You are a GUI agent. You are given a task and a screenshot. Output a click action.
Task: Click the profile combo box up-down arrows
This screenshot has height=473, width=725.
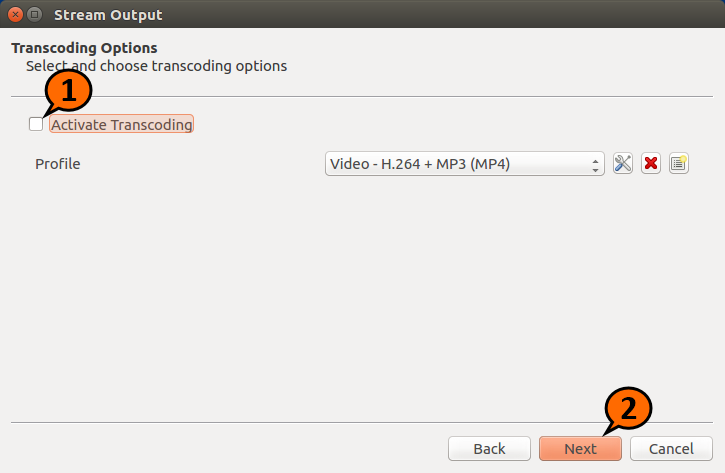tap(596, 164)
